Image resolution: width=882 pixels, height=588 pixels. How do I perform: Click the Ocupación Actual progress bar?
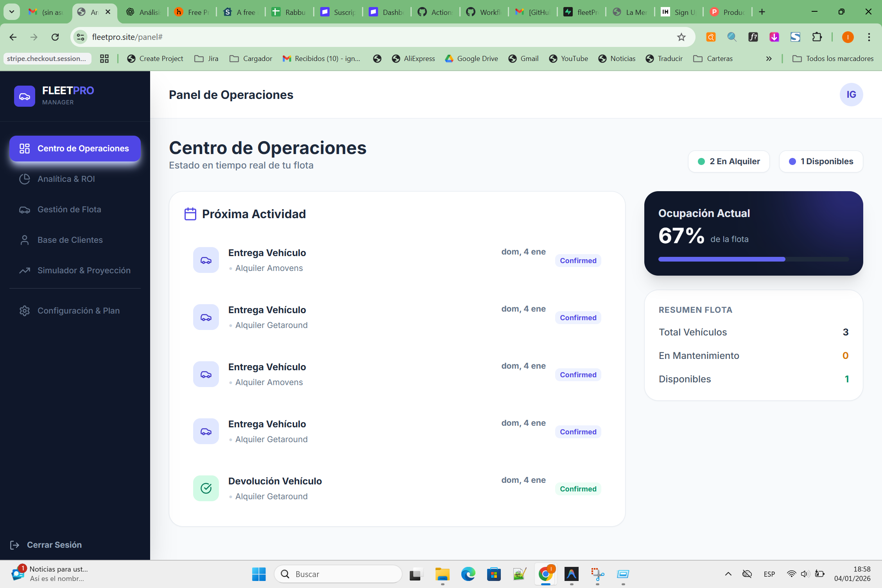(753, 259)
